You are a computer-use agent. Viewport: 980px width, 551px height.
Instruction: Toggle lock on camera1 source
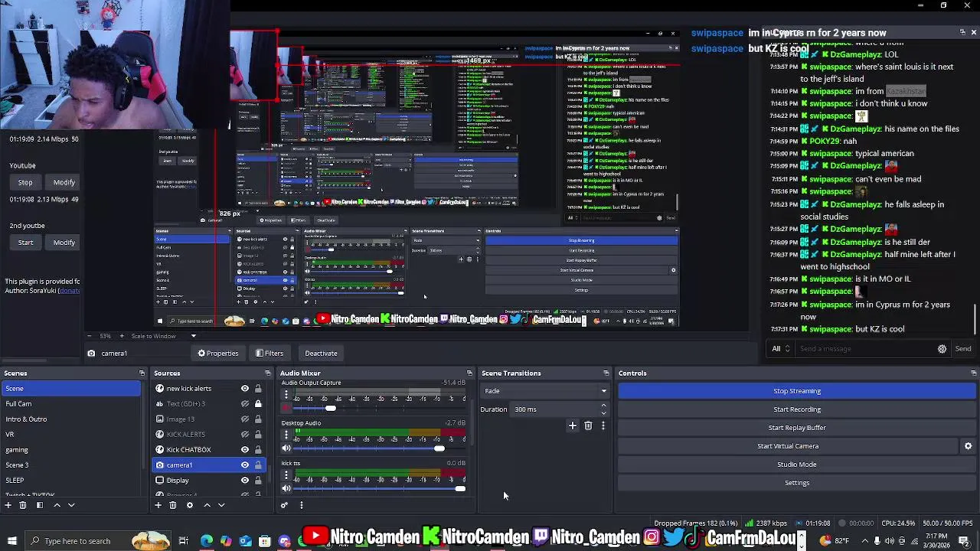[258, 465]
